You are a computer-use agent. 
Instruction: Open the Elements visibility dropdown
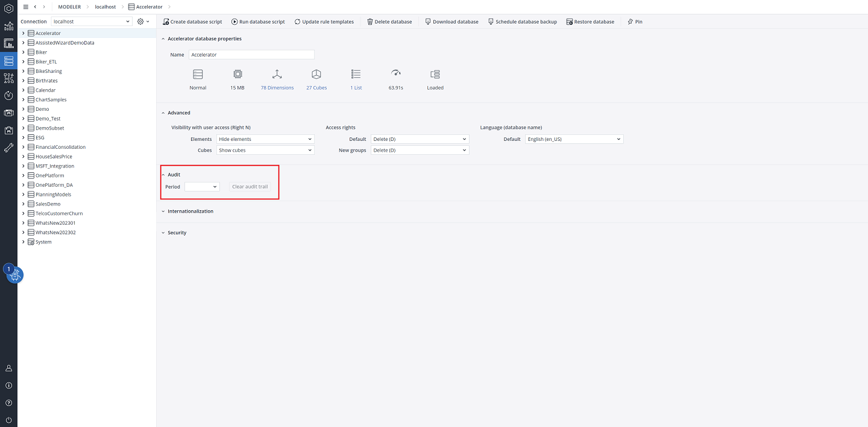(x=265, y=139)
